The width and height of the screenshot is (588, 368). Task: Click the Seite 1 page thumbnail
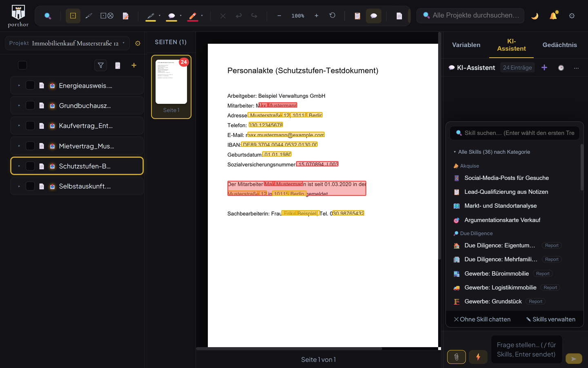[171, 87]
